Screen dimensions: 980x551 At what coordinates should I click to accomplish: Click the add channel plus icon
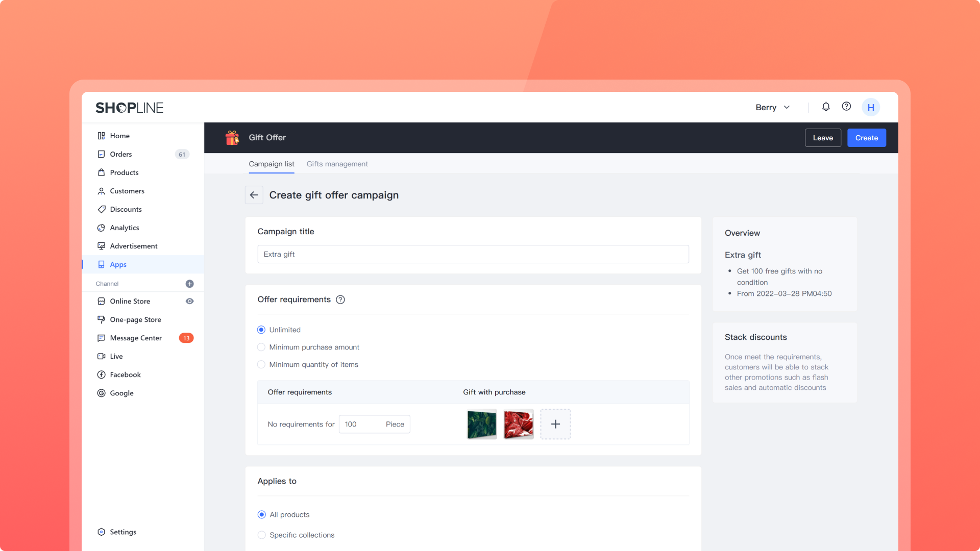(189, 284)
